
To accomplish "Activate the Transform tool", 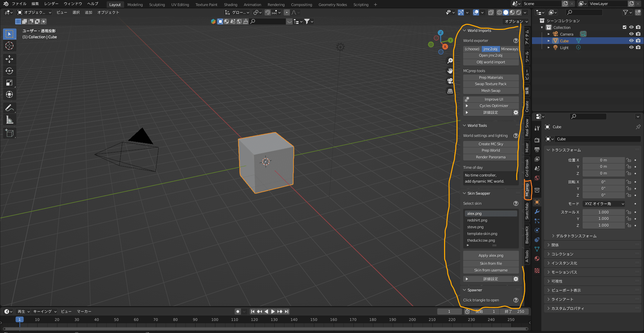I will pyautogui.click(x=9, y=94).
